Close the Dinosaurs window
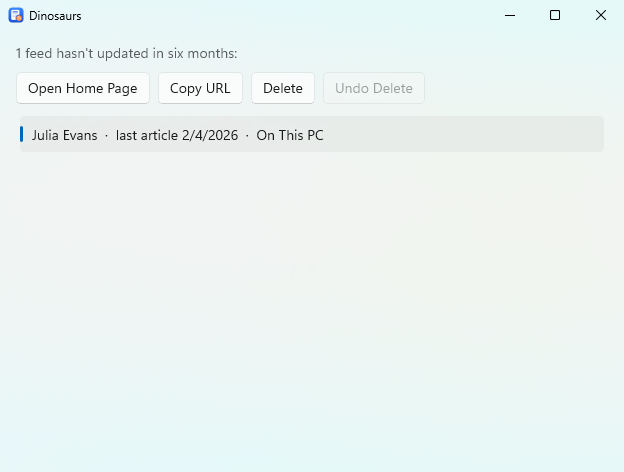 pyautogui.click(x=601, y=16)
